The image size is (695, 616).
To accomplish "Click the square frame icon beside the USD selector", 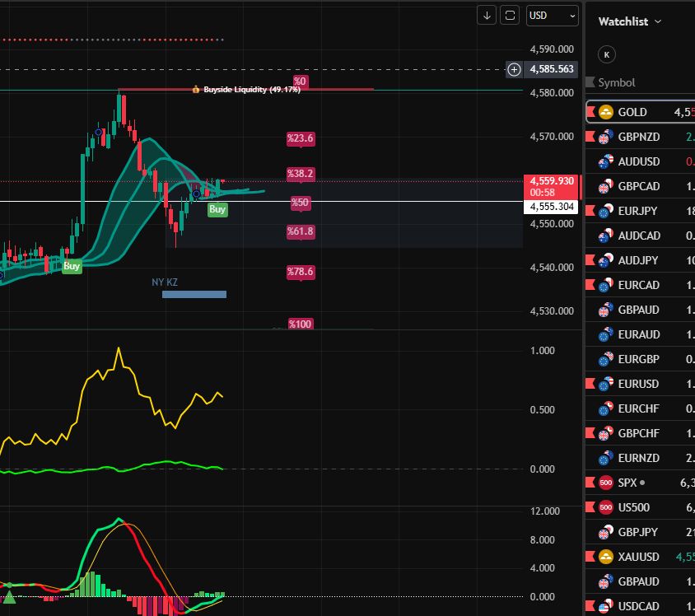I will point(511,16).
